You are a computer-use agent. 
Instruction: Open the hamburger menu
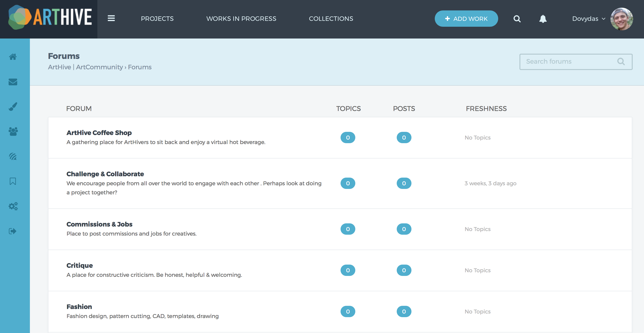tap(111, 18)
